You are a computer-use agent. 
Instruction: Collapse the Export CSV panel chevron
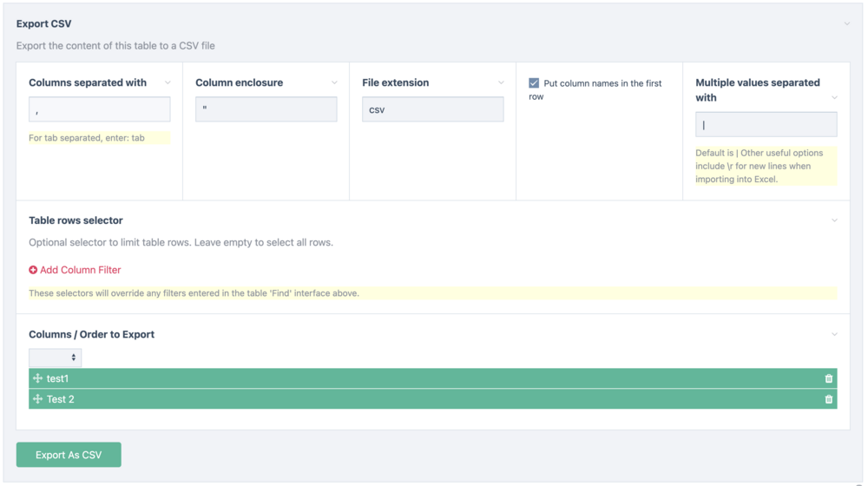(x=846, y=23)
